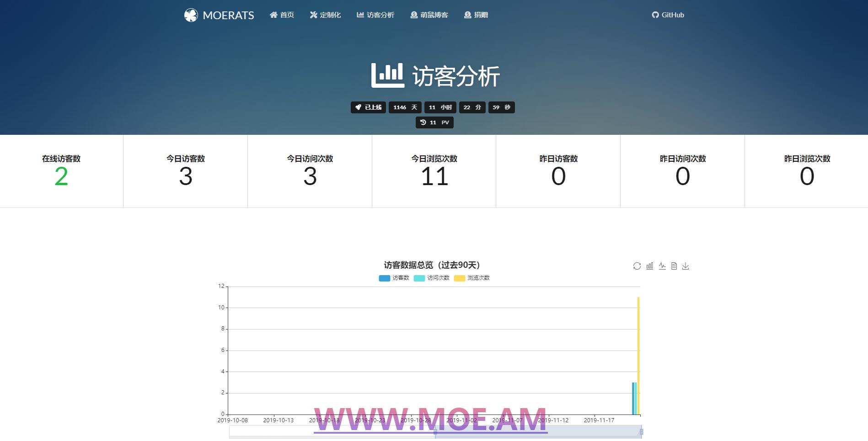The image size is (868, 441).
Task: Click the tall yellow page-view bar
Action: pos(638,356)
